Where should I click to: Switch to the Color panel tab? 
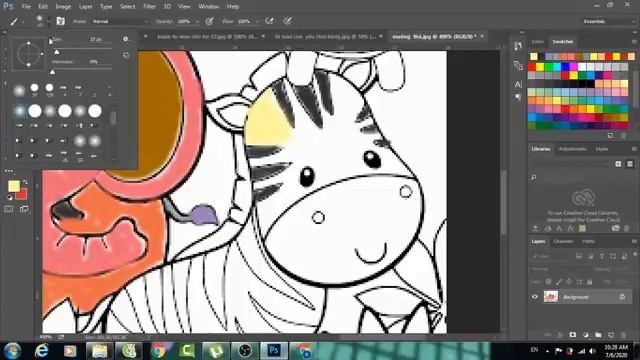[x=537, y=42]
